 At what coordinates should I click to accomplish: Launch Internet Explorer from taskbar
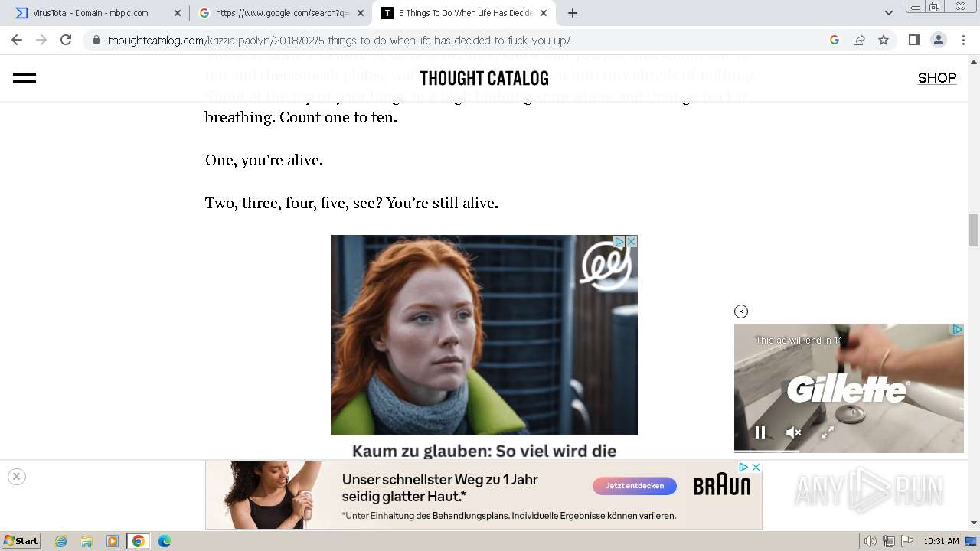coord(61,541)
